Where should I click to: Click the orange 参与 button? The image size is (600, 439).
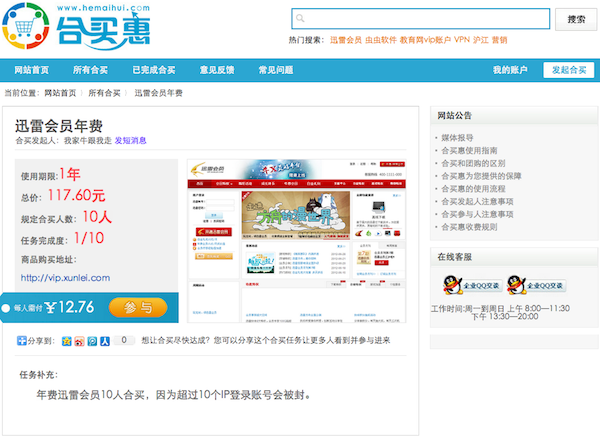coord(138,307)
